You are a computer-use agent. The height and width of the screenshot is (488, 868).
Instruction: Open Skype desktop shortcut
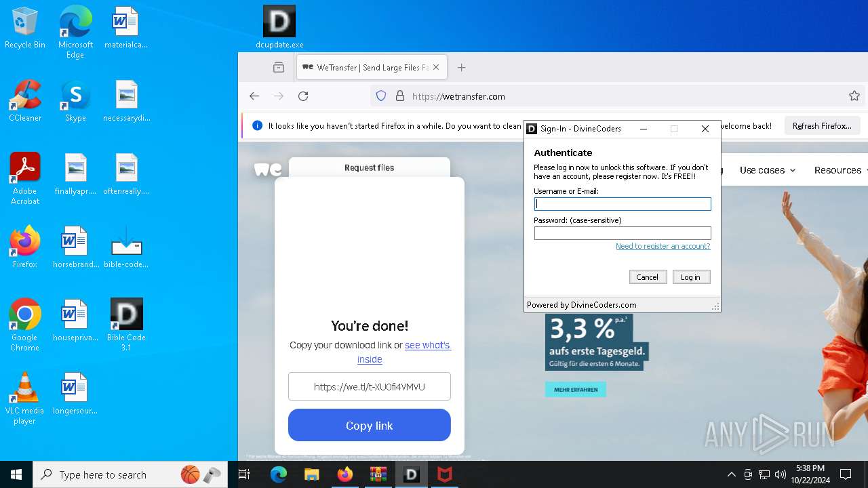pos(75,101)
